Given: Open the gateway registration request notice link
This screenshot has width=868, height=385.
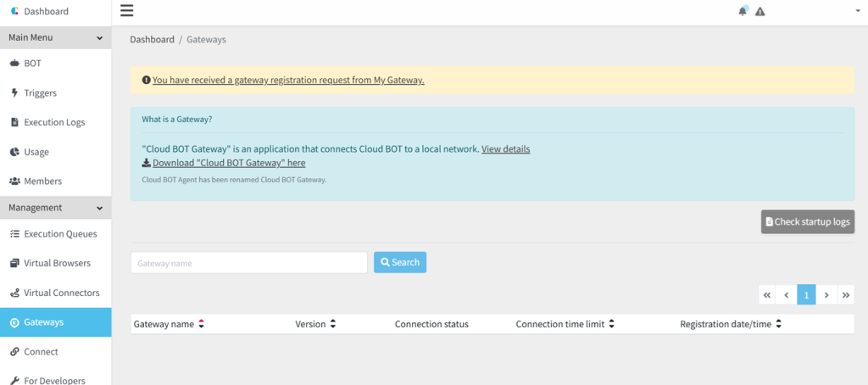Looking at the screenshot, I should tap(288, 80).
